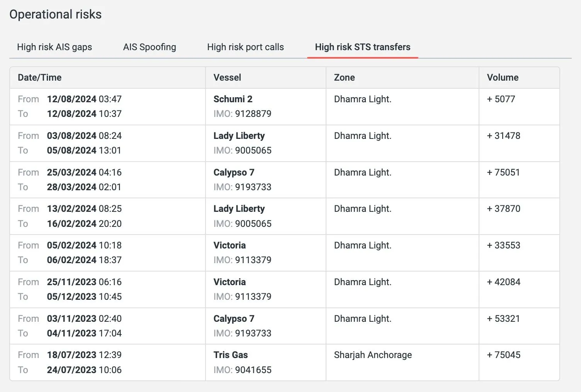Open Lady Liberty vessel from 03/08/2024 row
Screen dimensions: 581x392
tap(239, 136)
